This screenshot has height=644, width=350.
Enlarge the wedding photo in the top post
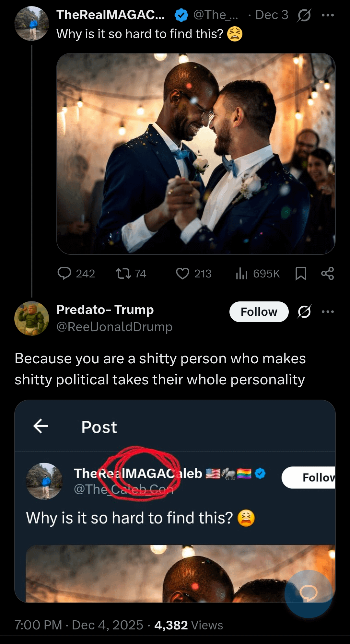click(x=196, y=153)
